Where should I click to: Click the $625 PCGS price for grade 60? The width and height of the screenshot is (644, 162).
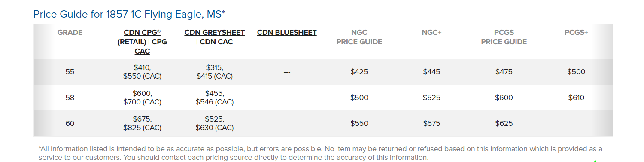click(504, 123)
